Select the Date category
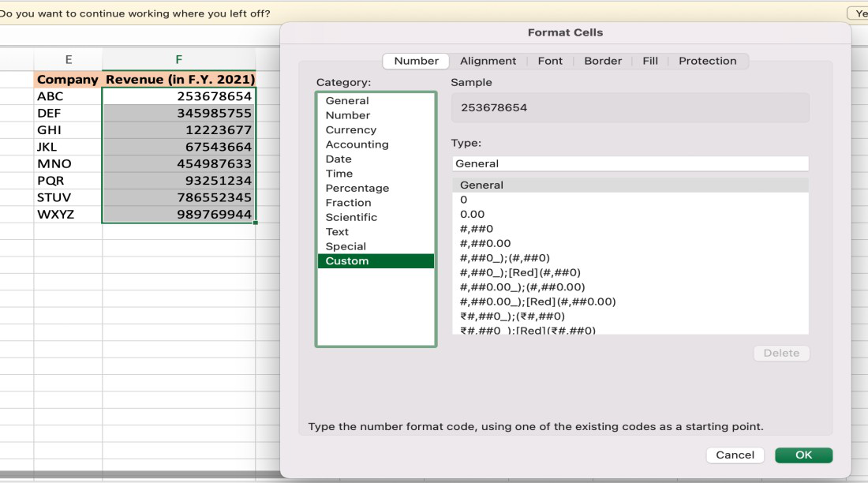 pyautogui.click(x=376, y=159)
